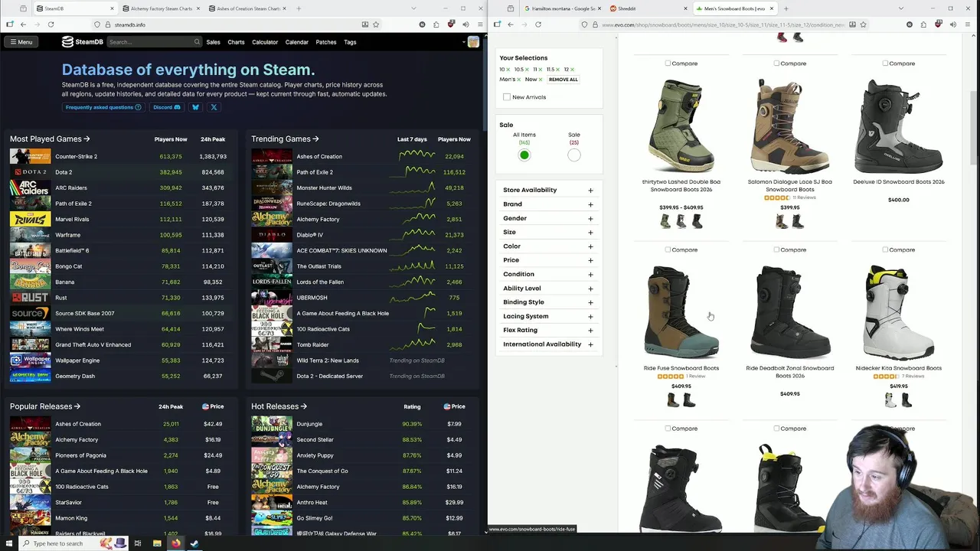Open the Calculator page on SteamDB

265,42
